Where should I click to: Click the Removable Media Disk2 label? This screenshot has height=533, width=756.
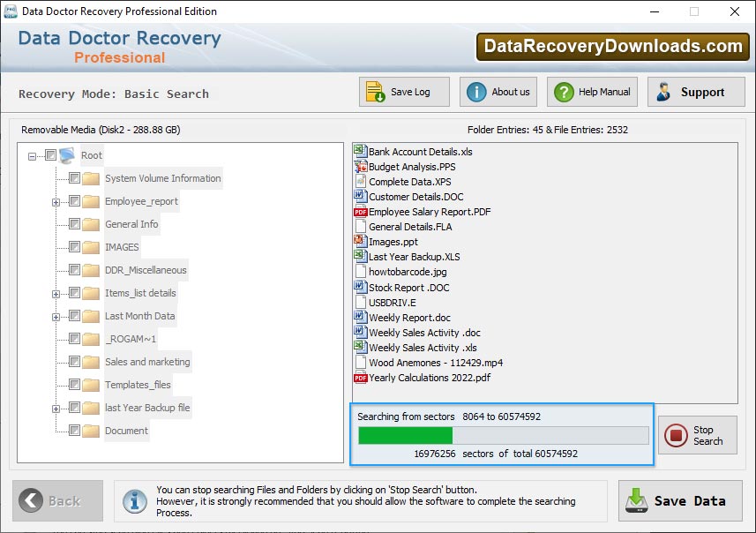[x=101, y=130]
